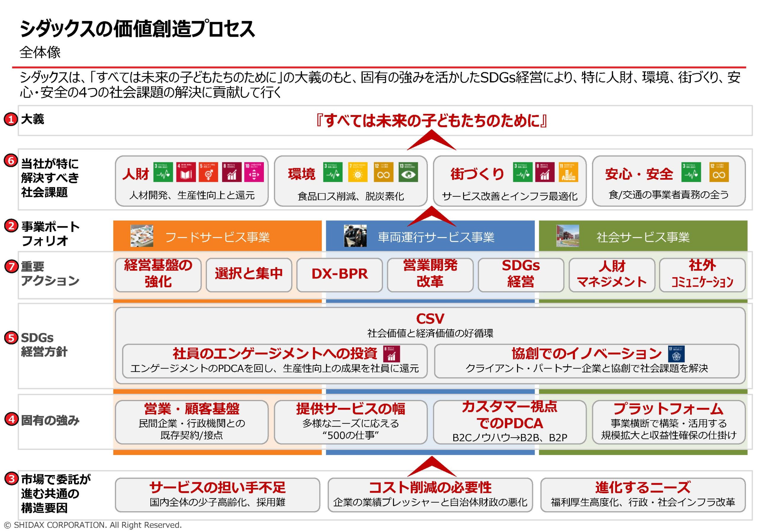Click the 人財マネジメント action box

[612, 275]
